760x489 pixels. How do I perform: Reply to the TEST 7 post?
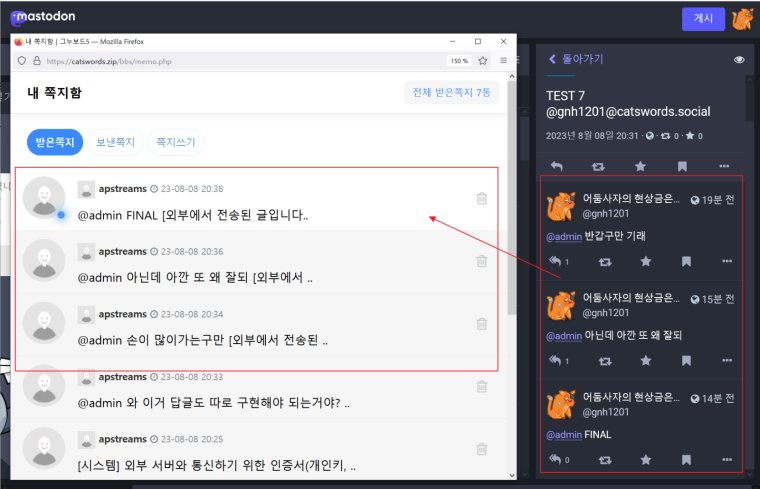(557, 166)
